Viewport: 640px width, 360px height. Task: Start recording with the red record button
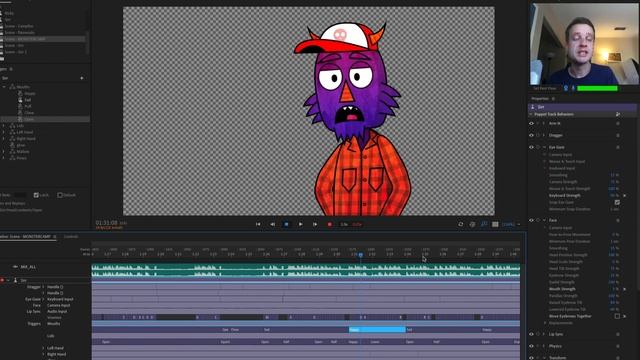329,224
